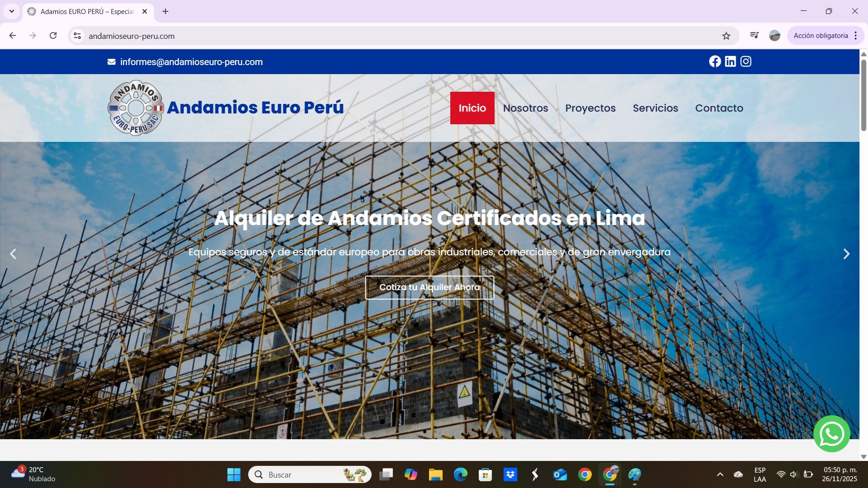Image resolution: width=868 pixels, height=488 pixels.
Task: Open the LinkedIn social icon
Action: 730,61
